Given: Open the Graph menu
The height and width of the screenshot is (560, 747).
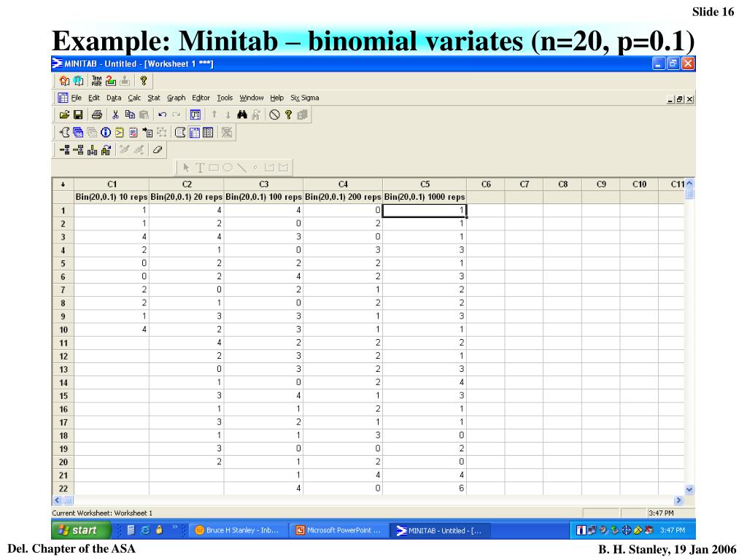Looking at the screenshot, I should 177,98.
